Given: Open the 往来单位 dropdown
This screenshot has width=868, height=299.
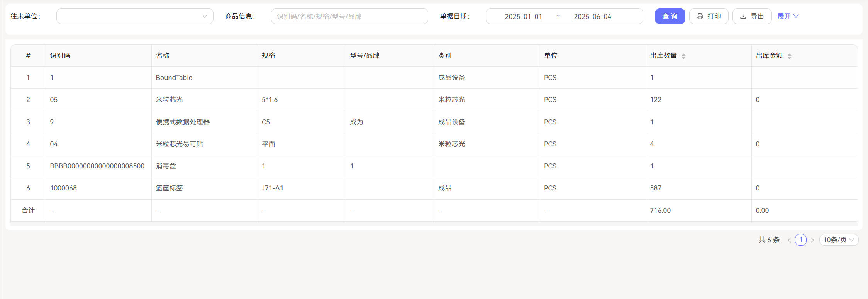Looking at the screenshot, I should point(135,16).
